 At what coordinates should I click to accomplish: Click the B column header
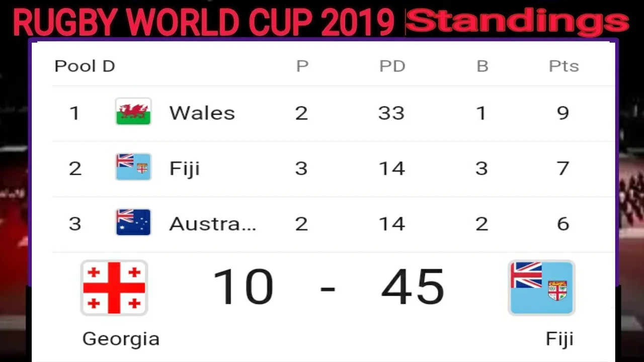(x=482, y=66)
